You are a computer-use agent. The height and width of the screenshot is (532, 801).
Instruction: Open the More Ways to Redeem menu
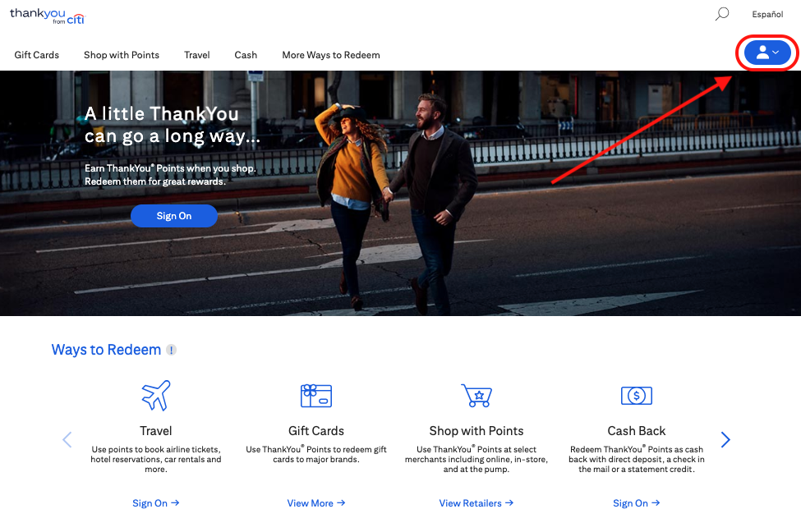coord(331,55)
